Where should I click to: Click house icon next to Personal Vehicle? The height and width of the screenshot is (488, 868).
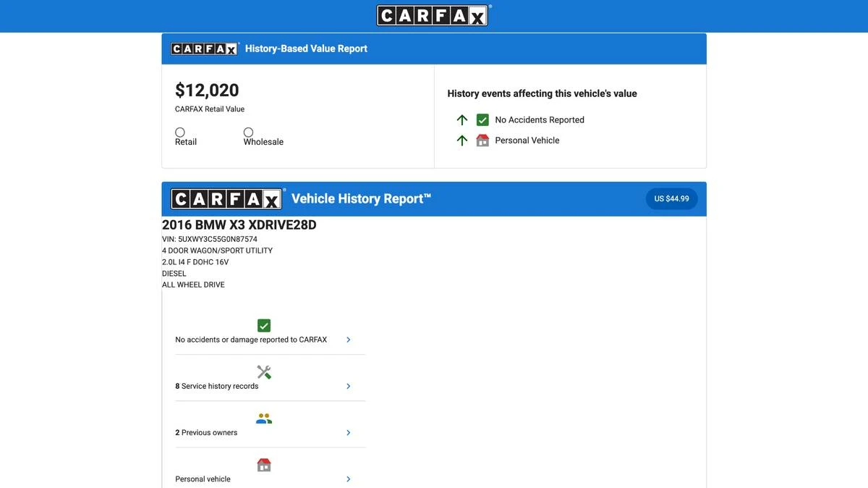click(x=482, y=140)
